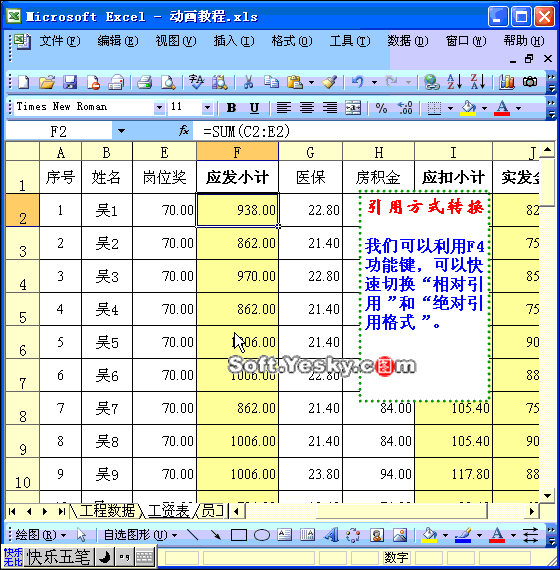560x570 pixels.
Task: Select the Cut scissors icon
Action: [248, 82]
